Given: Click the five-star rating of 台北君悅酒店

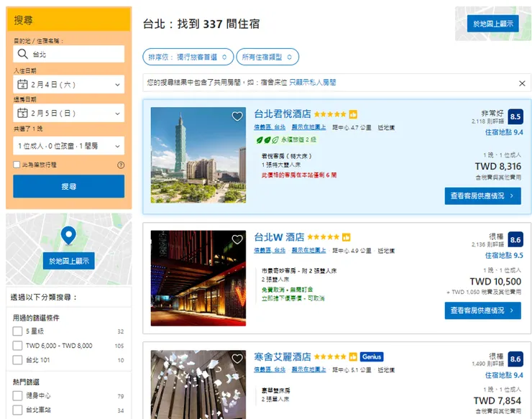Looking at the screenshot, I should pos(330,114).
